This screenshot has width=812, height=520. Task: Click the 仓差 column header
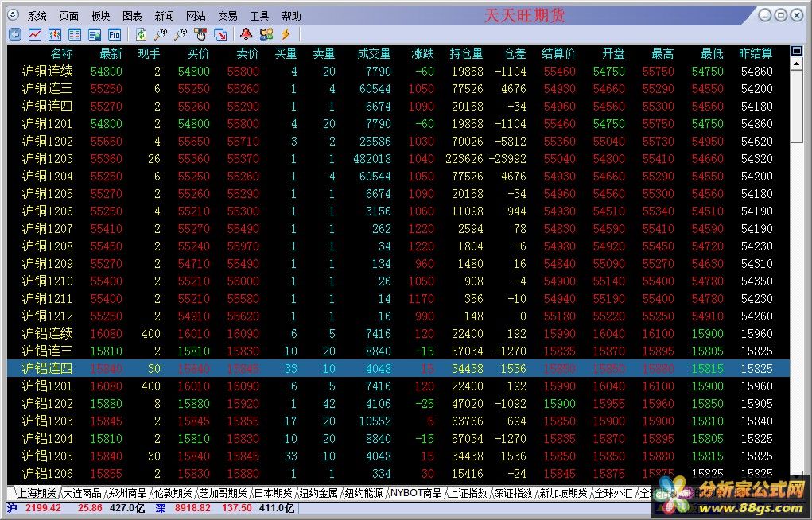[515, 53]
